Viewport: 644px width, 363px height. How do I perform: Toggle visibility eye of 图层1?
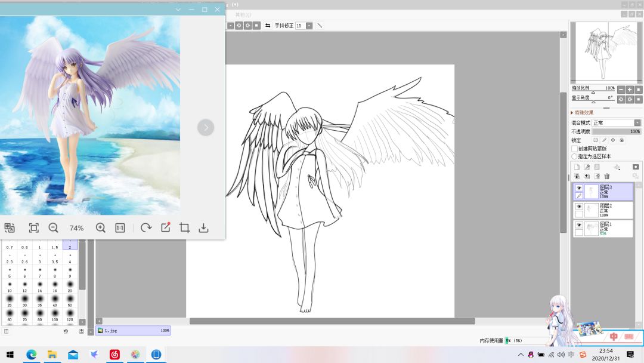pyautogui.click(x=578, y=225)
